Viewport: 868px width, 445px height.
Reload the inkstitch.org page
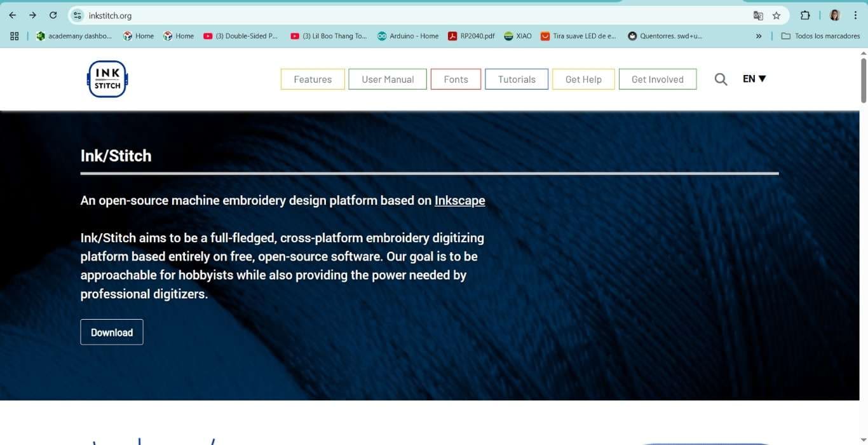(53, 15)
